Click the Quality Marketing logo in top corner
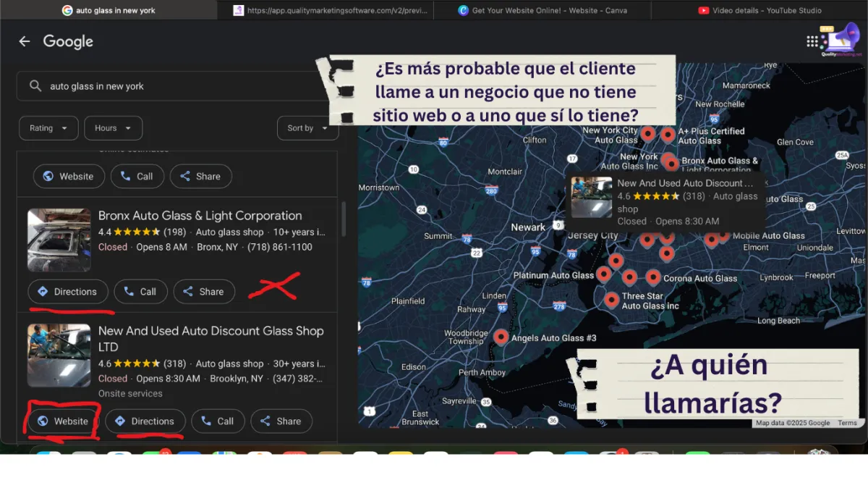The width and height of the screenshot is (868, 488). 841,40
